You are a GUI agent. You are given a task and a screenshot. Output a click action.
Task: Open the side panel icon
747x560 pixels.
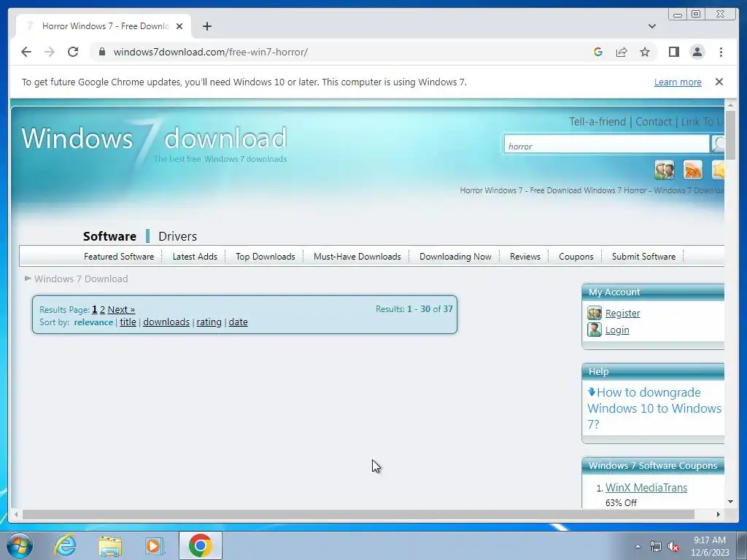point(673,52)
